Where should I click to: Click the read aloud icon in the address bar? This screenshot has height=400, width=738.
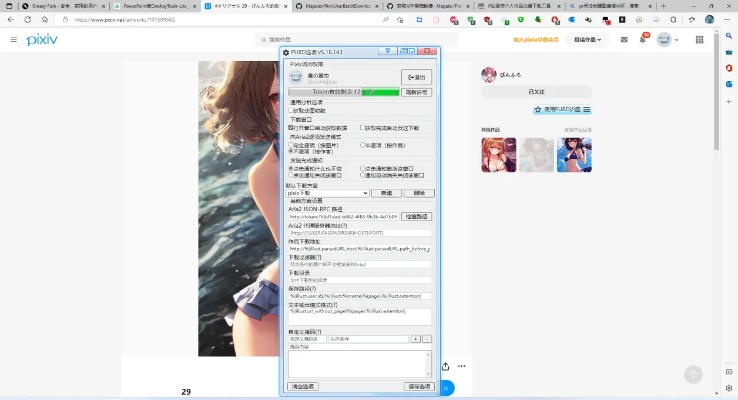[386, 20]
